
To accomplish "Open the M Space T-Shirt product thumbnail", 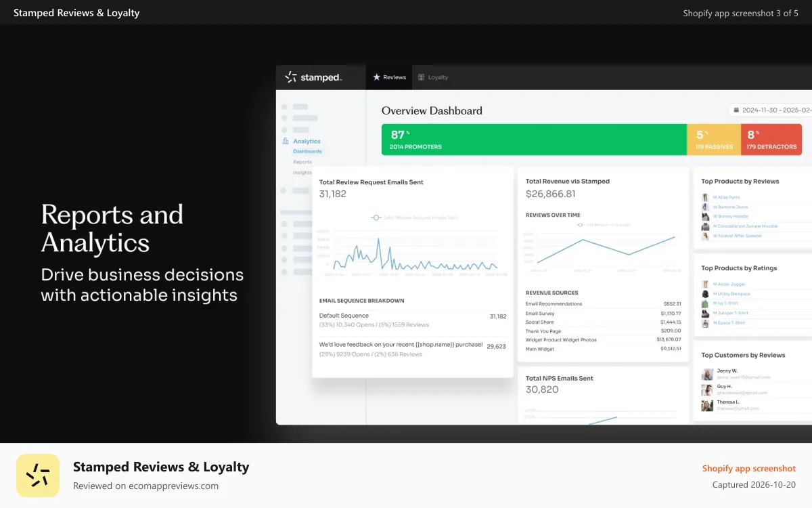I will click(705, 322).
